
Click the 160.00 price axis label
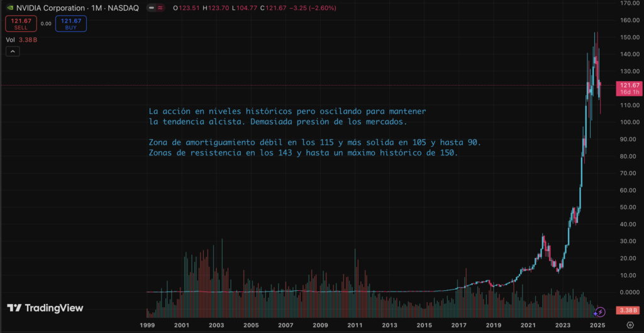(629, 20)
